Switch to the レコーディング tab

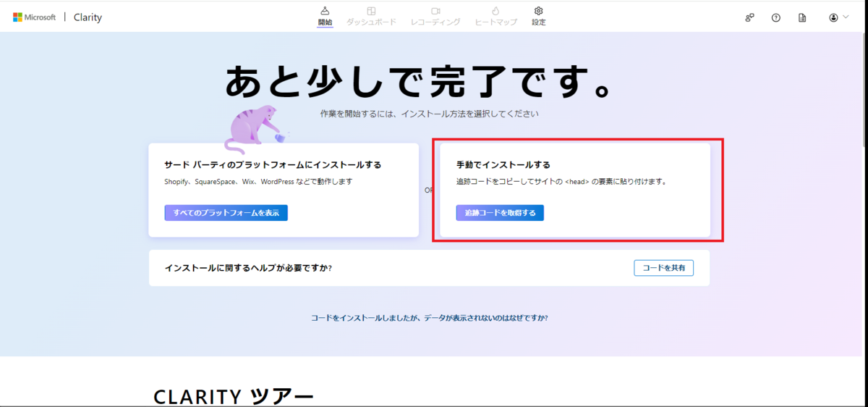(x=435, y=16)
